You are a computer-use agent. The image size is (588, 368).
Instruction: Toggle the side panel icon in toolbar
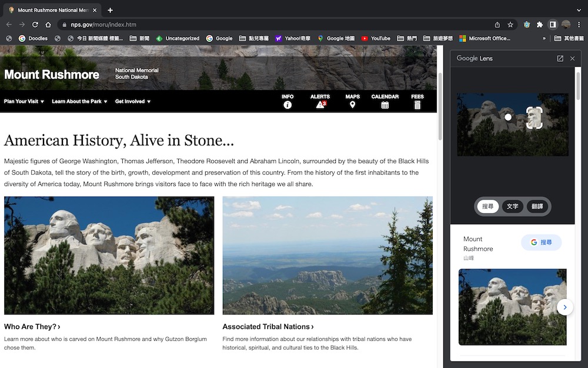point(553,24)
